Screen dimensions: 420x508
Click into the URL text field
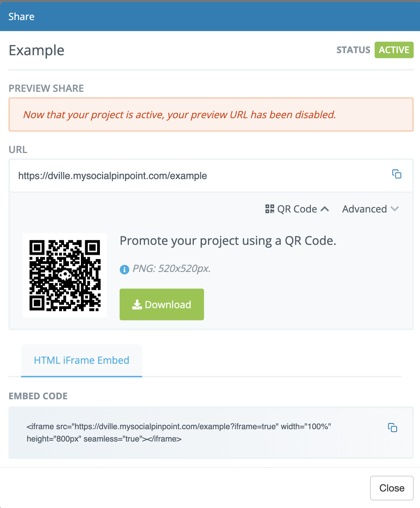coord(211,176)
